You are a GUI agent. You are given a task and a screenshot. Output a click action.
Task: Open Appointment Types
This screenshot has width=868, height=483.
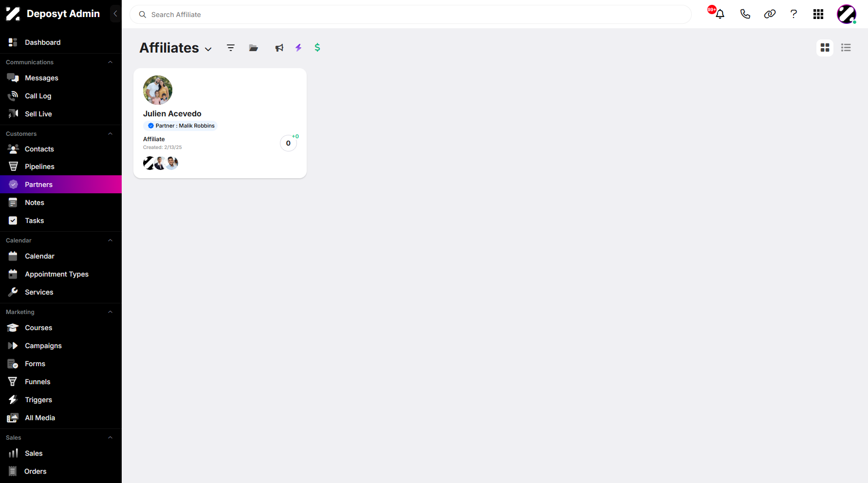[x=61, y=274]
